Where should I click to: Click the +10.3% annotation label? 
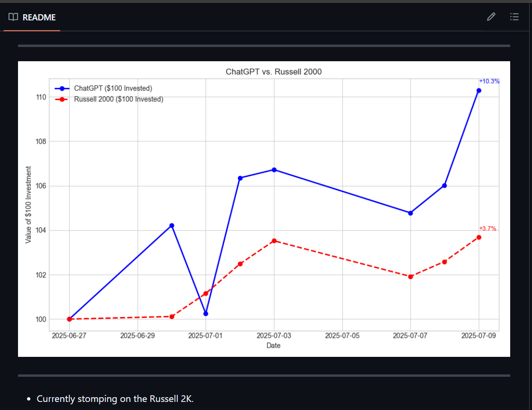point(489,81)
